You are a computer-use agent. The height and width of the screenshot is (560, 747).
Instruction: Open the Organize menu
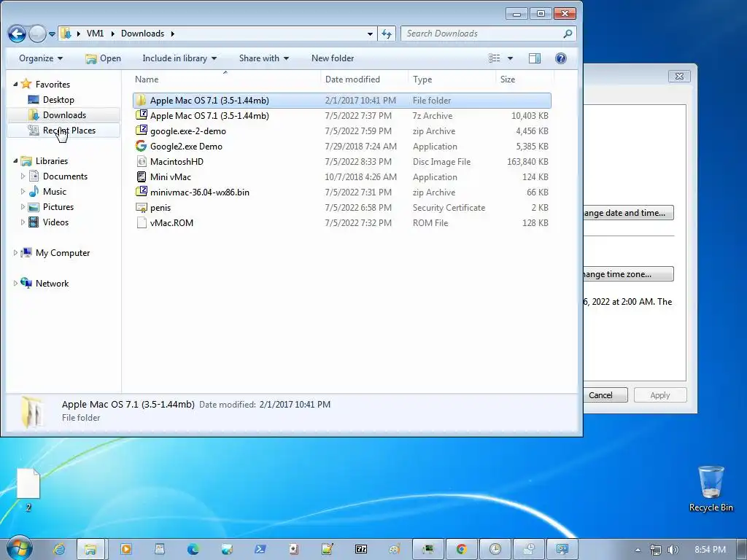click(x=41, y=58)
